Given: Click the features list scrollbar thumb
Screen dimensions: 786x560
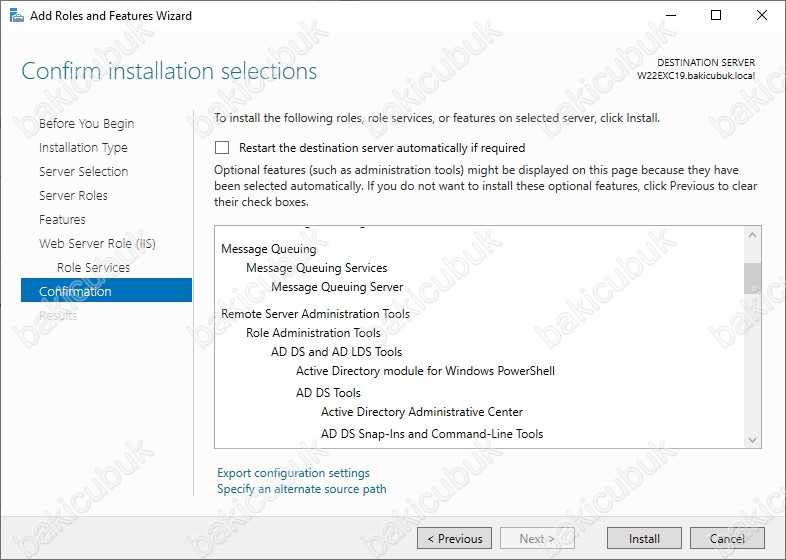Looking at the screenshot, I should (x=752, y=278).
